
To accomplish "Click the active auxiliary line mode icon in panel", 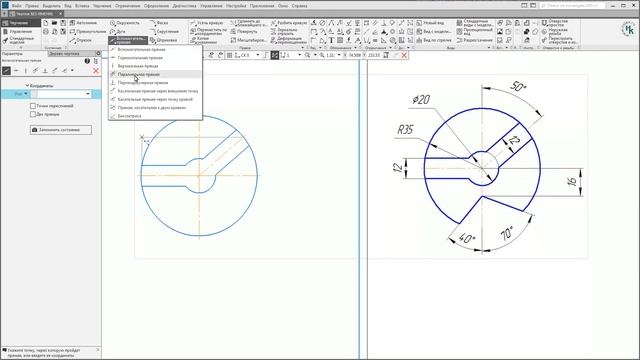I will [x=6, y=71].
